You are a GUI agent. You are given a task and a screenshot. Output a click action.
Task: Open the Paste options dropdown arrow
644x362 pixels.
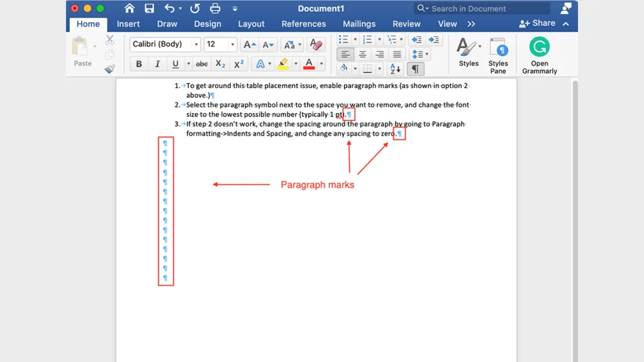[95, 47]
